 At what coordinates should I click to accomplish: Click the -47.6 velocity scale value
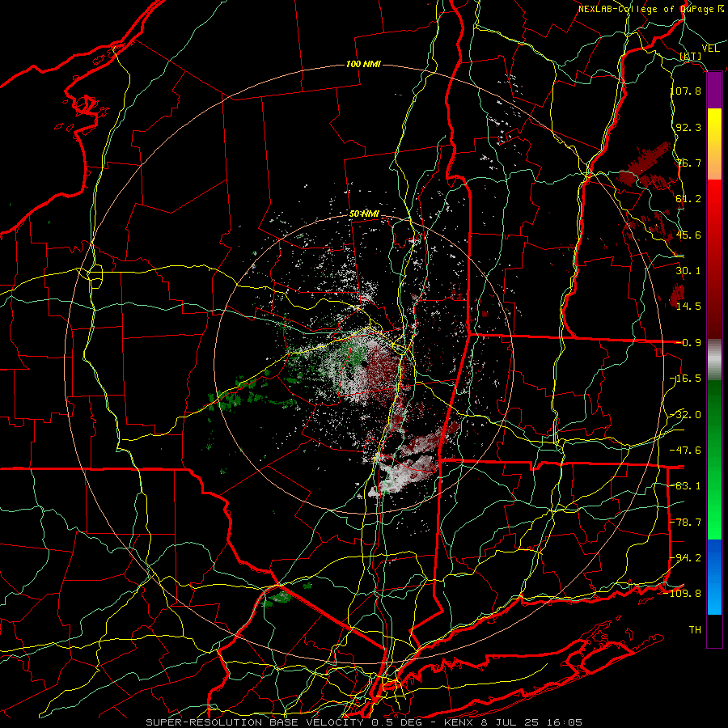tap(686, 451)
